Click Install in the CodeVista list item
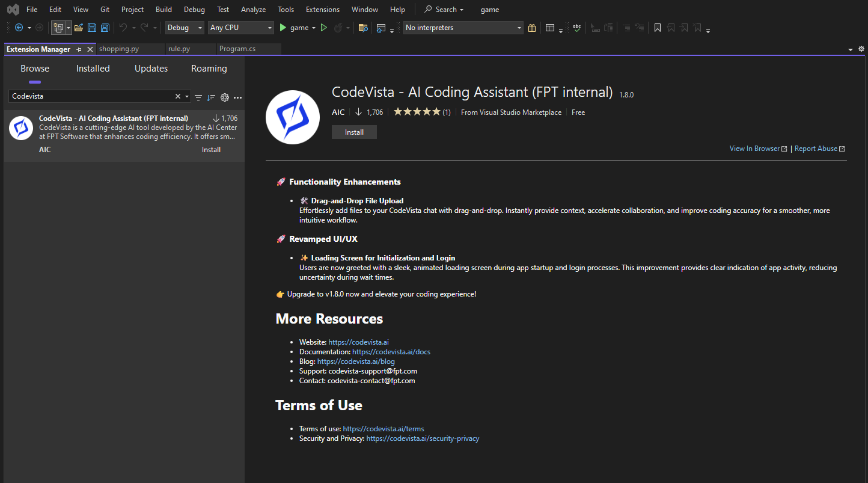 click(x=211, y=150)
